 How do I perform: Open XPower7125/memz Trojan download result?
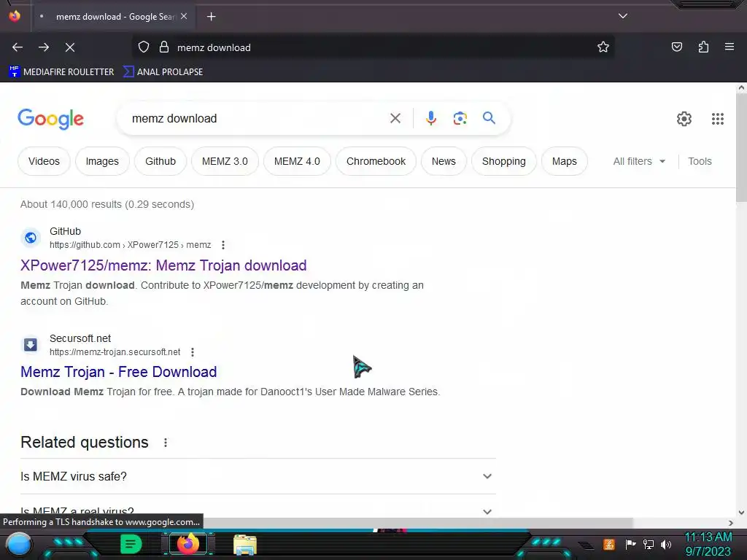point(163,265)
